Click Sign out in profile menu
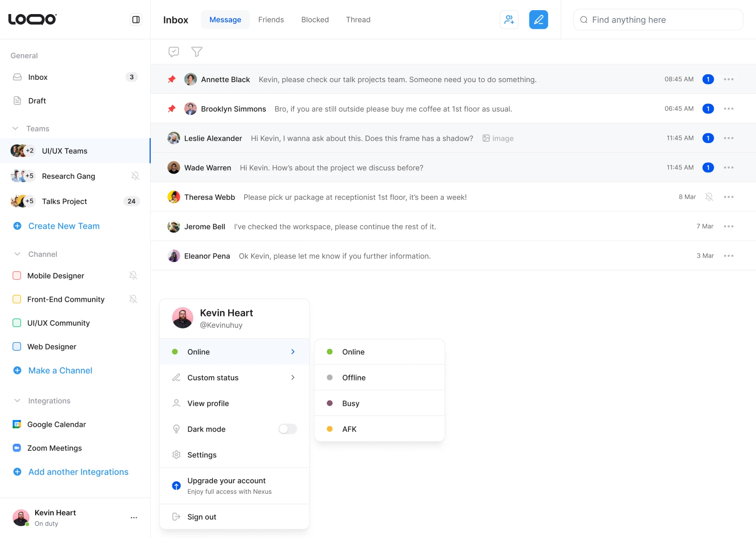756x538 pixels. [x=202, y=517]
